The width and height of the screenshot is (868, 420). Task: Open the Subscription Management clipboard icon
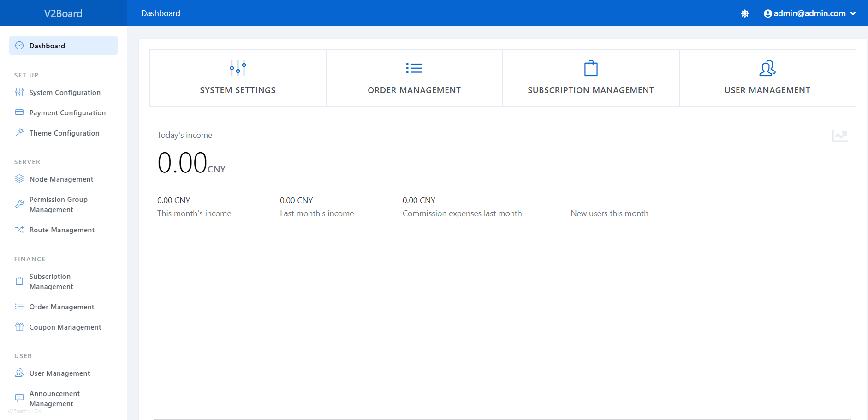[x=590, y=69]
